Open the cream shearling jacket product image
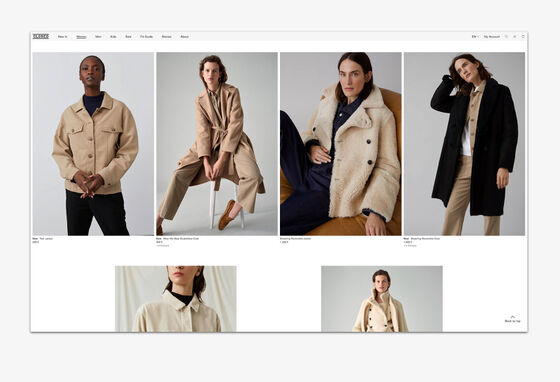The width and height of the screenshot is (560, 382). point(341,144)
